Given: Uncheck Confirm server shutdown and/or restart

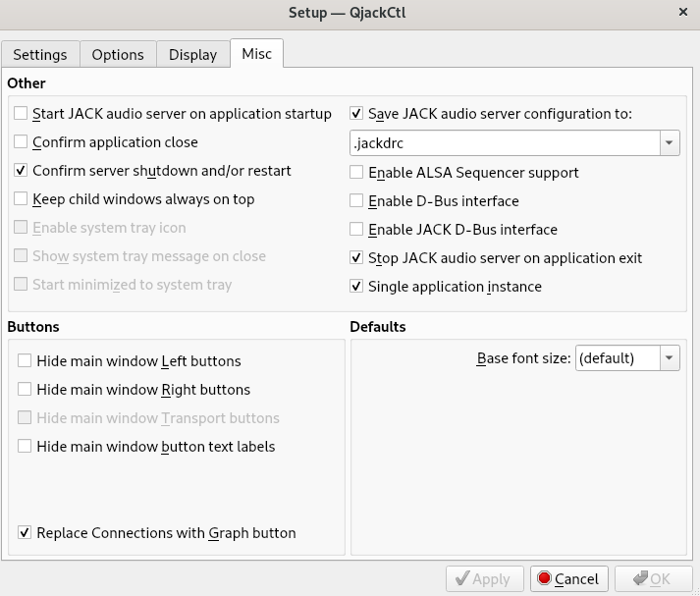Looking at the screenshot, I should coord(22,171).
